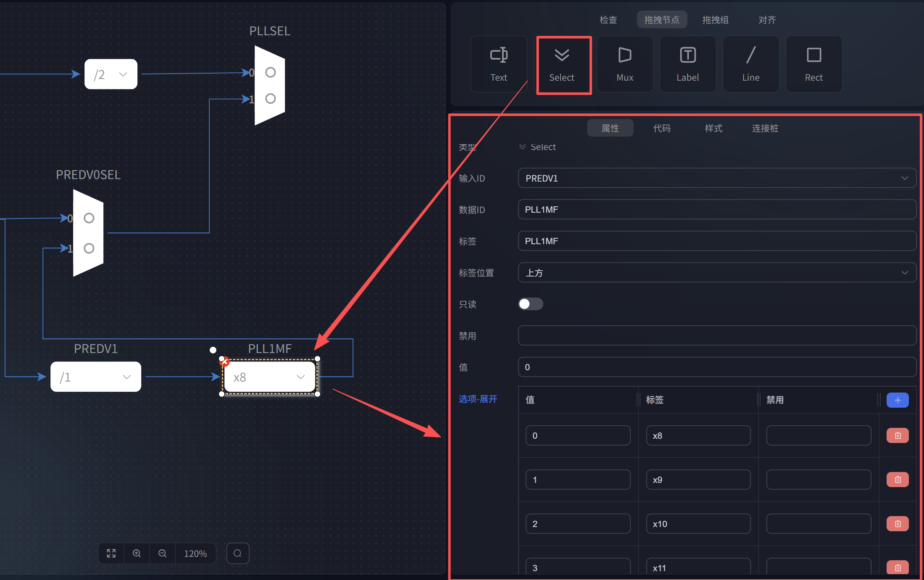
Task: Click the empty 禁用 property field
Action: click(x=717, y=335)
